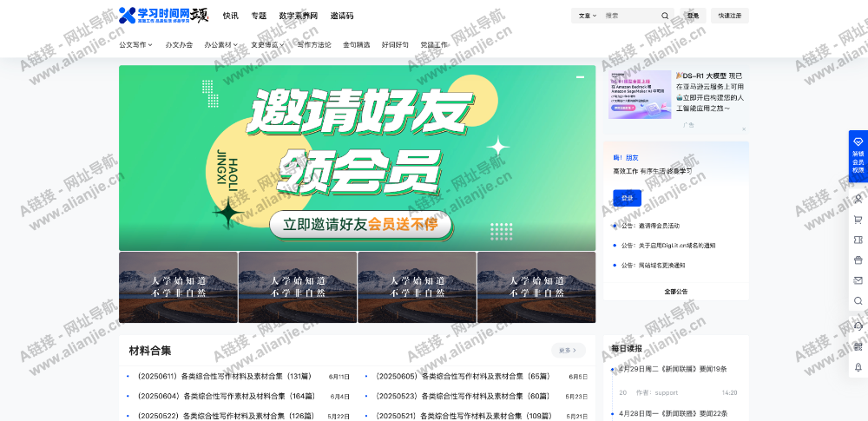The image size is (868, 421).
Task: Open the (20250522) 材料合集 126篇 article
Action: click(x=226, y=416)
